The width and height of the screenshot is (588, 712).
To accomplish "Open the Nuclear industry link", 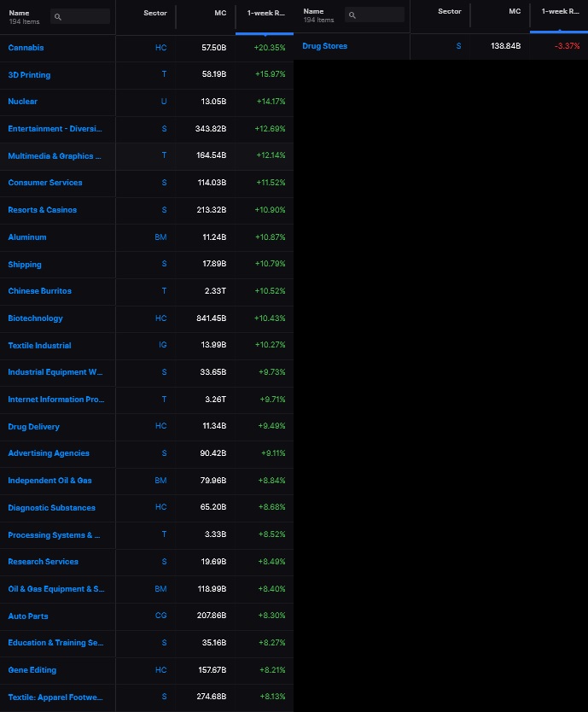I will point(23,102).
